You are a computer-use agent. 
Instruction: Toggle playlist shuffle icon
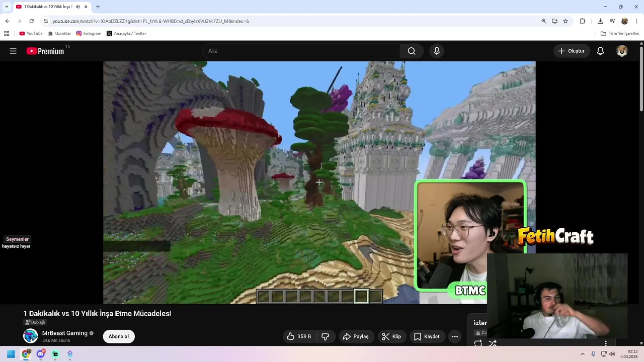pyautogui.click(x=493, y=343)
